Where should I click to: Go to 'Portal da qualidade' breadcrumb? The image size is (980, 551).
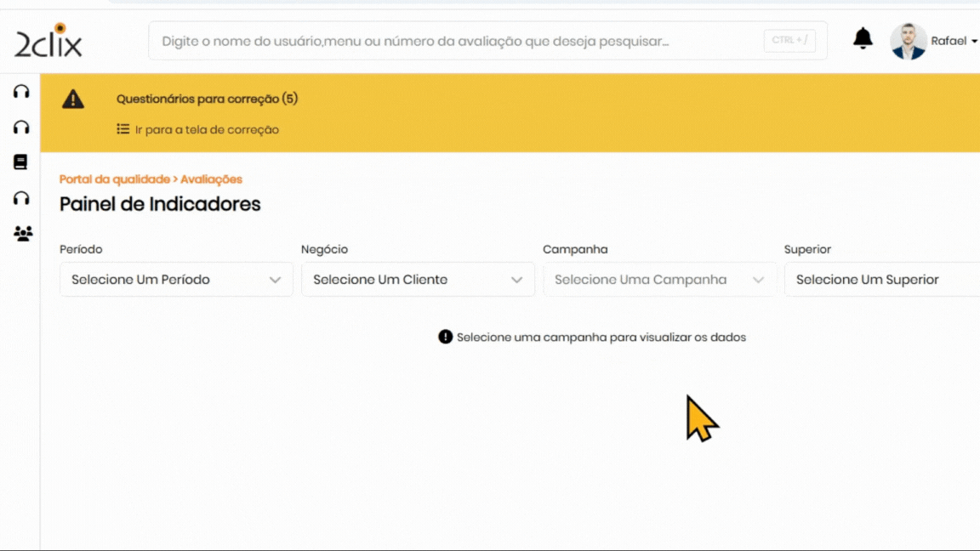tap(114, 179)
